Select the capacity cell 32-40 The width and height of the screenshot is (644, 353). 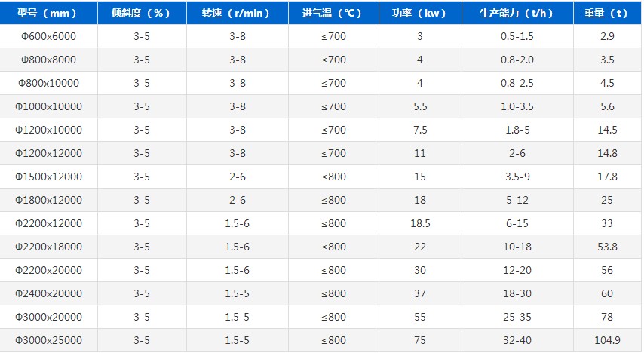tap(517, 340)
